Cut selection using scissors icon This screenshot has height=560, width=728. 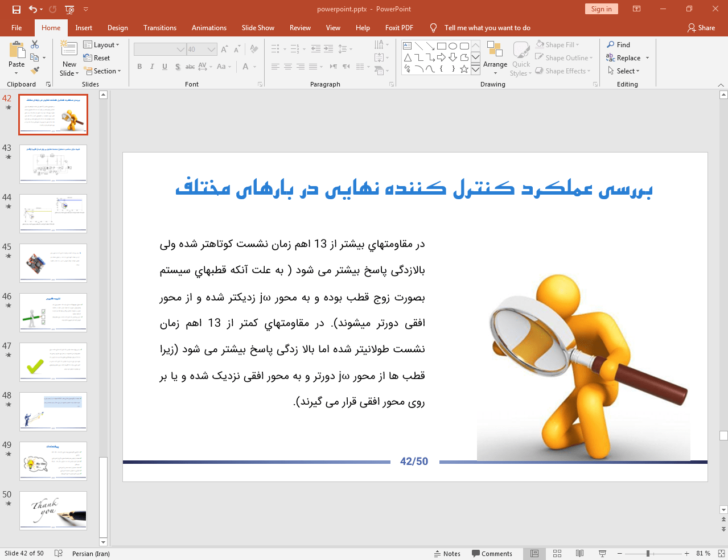click(x=35, y=44)
